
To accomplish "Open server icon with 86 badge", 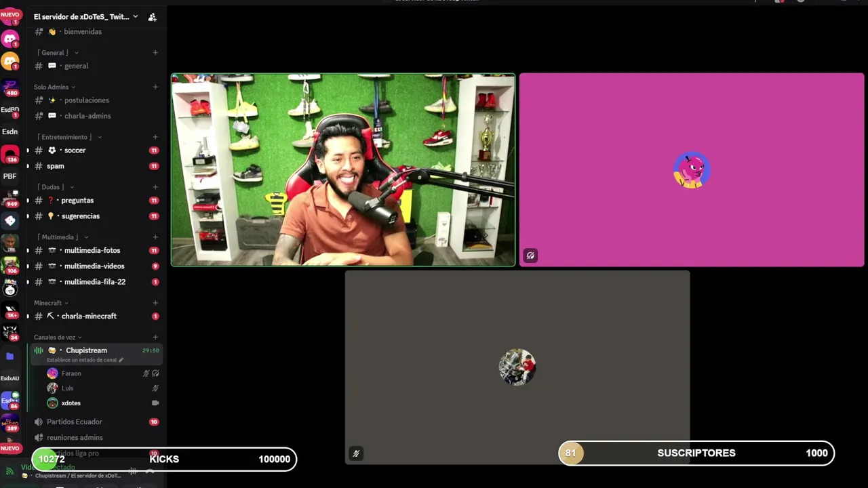I will 10,400.
